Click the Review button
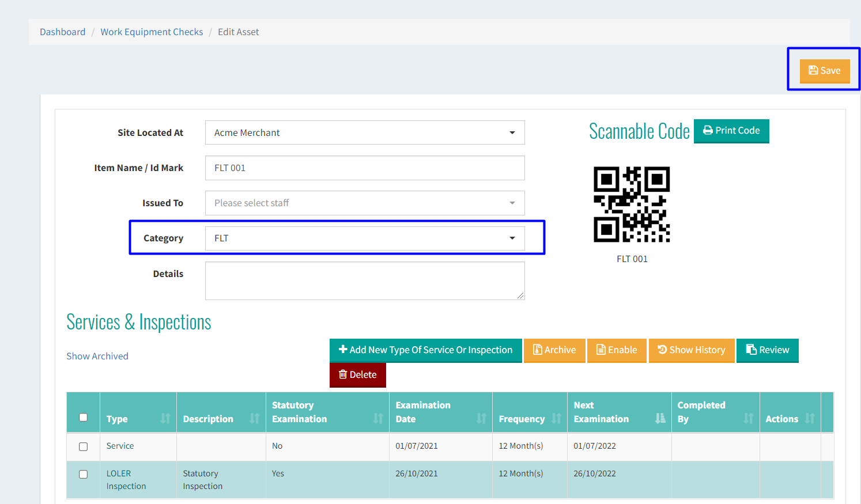861x504 pixels. coord(768,350)
